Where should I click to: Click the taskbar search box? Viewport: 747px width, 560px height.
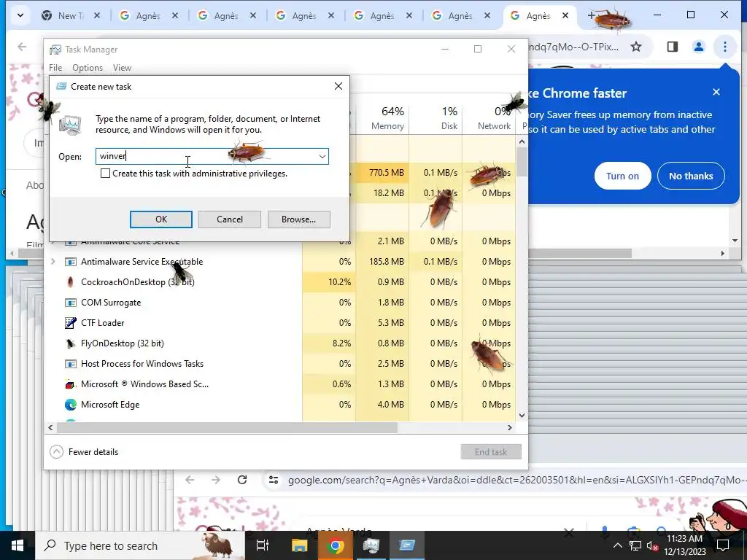coord(140,545)
